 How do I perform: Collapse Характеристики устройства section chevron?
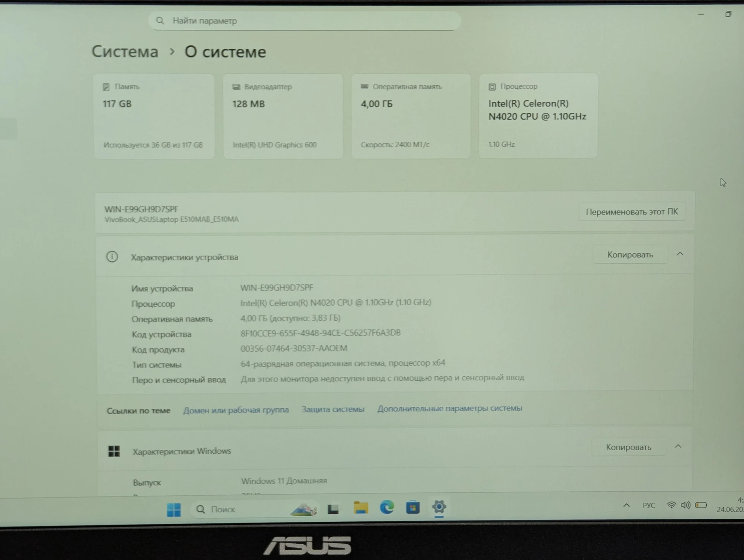[680, 254]
